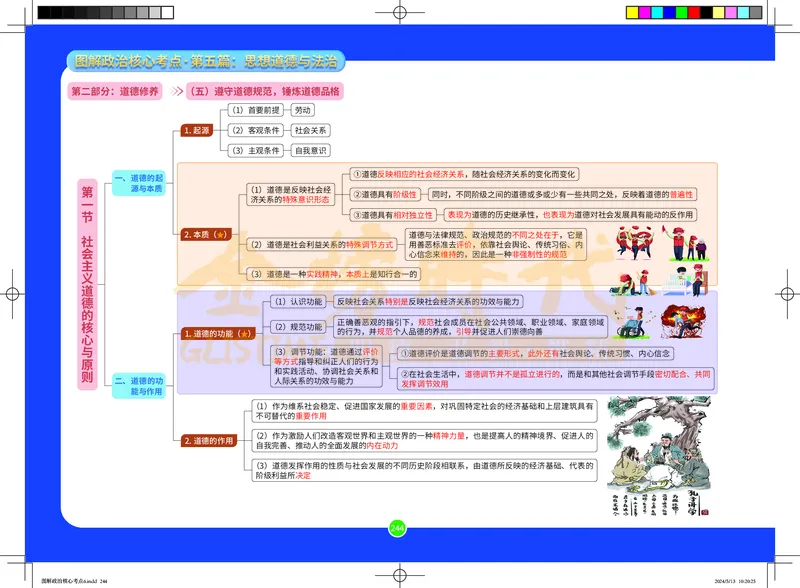800x588 pixels.
Task: Expand the 1.起源 branch node
Action: click(x=197, y=131)
